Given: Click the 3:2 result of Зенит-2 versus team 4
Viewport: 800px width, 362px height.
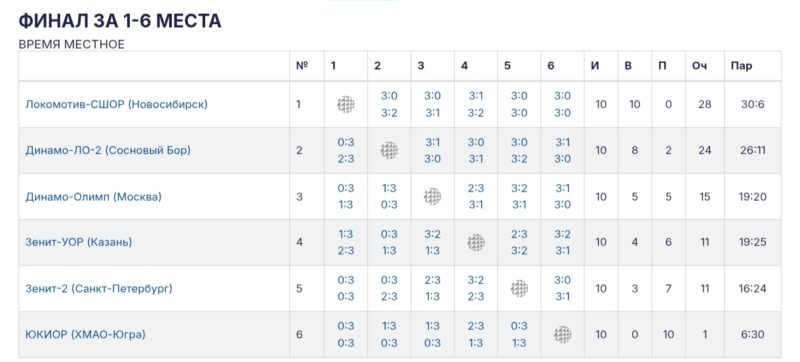Looking at the screenshot, I should tap(476, 280).
